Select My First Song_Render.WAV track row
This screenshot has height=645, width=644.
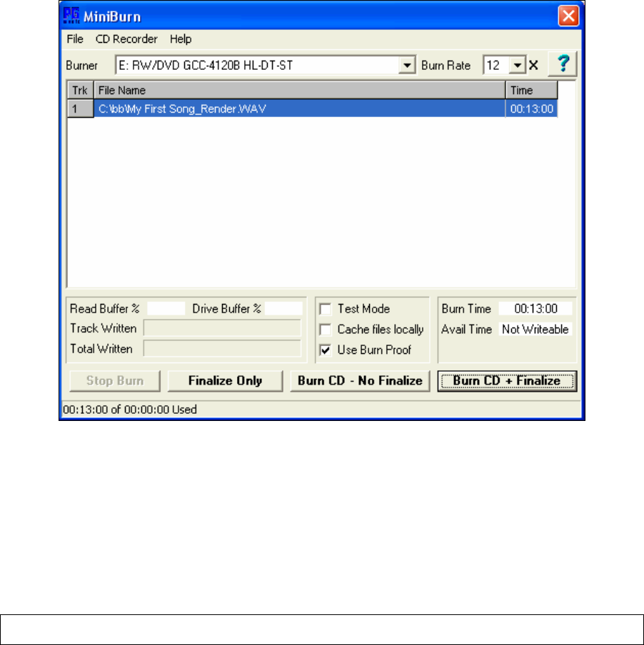pyautogui.click(x=312, y=109)
